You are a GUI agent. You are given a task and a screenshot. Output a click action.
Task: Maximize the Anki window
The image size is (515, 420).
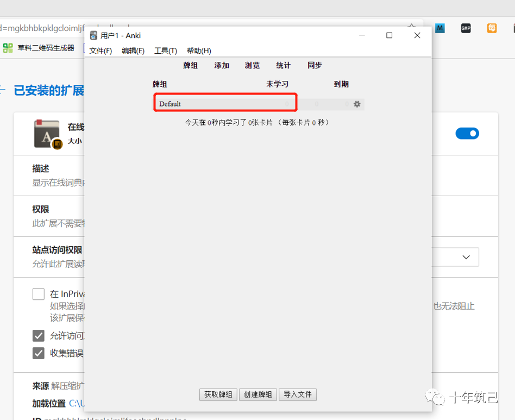389,35
